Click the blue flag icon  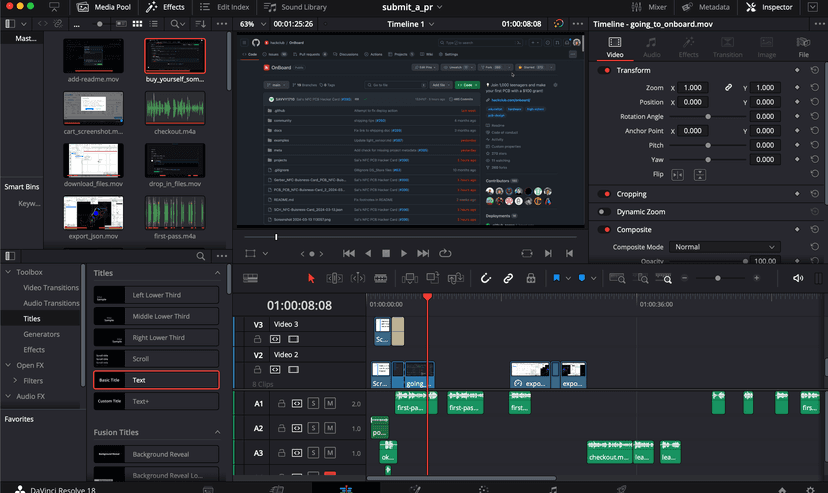coord(557,278)
